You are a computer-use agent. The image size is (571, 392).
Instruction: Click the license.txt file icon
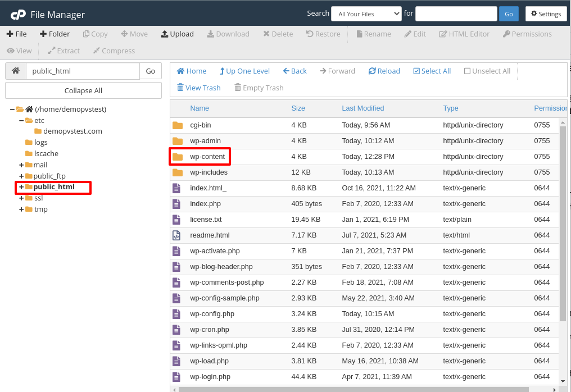(176, 220)
